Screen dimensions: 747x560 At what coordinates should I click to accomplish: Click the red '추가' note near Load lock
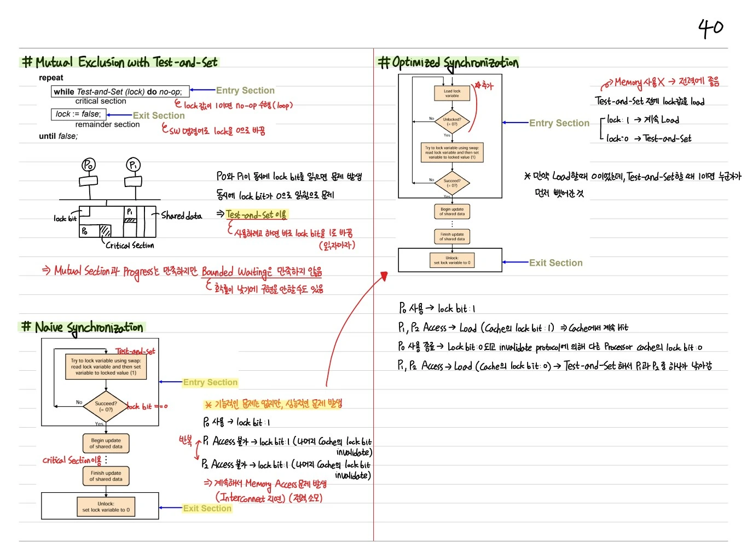click(484, 85)
